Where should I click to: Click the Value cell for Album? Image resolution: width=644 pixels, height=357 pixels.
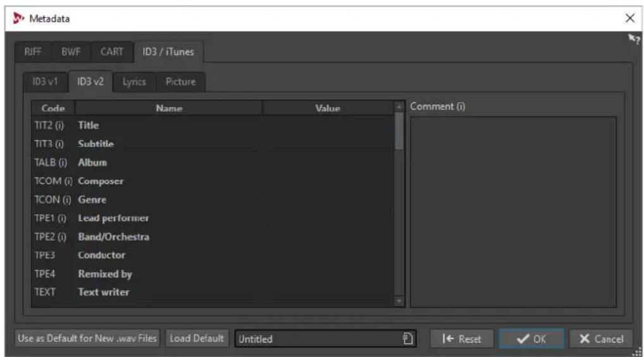tap(328, 162)
